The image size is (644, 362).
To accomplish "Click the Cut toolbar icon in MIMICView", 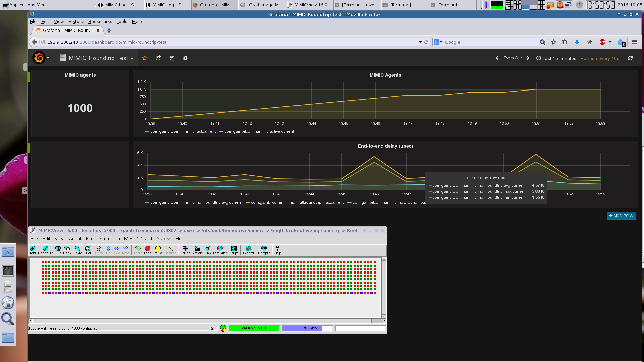I will pos(58,250).
